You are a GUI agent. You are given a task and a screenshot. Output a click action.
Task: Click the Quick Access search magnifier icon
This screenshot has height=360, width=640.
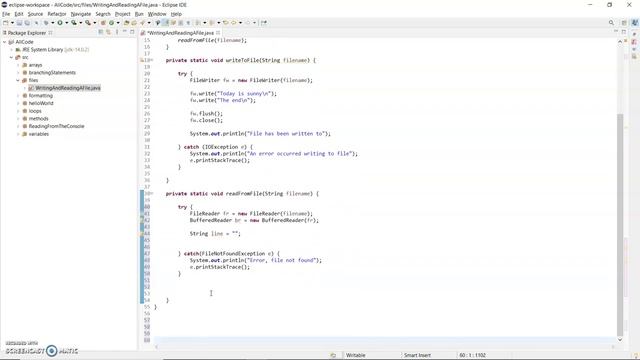tap(611, 23)
